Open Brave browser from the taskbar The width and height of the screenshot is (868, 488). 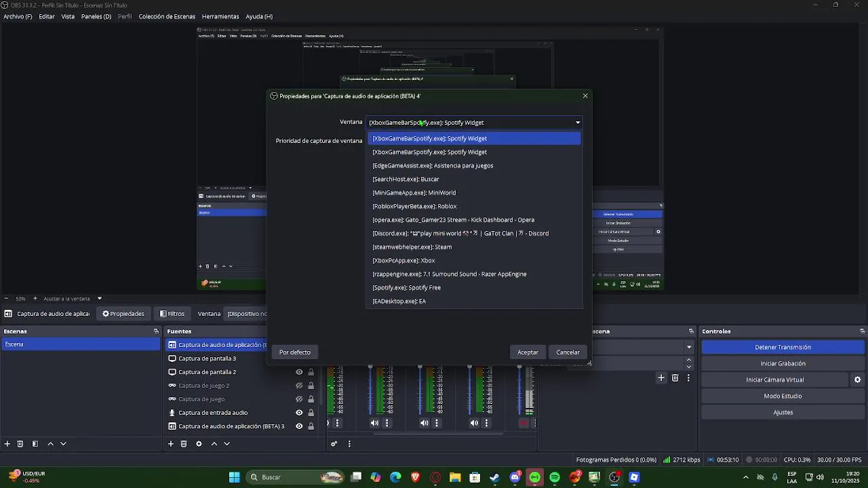click(x=416, y=477)
